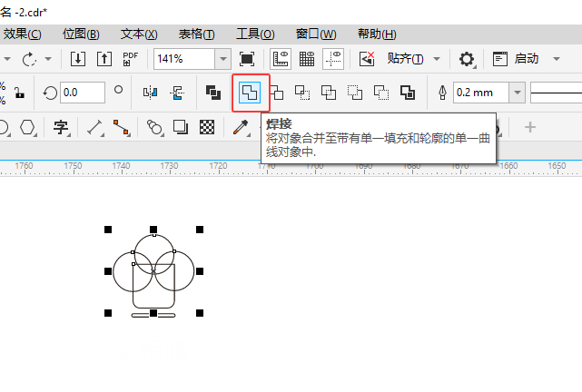Click the Create boundary icon
Image resolution: width=582 pixels, height=392 pixels.
[408, 93]
